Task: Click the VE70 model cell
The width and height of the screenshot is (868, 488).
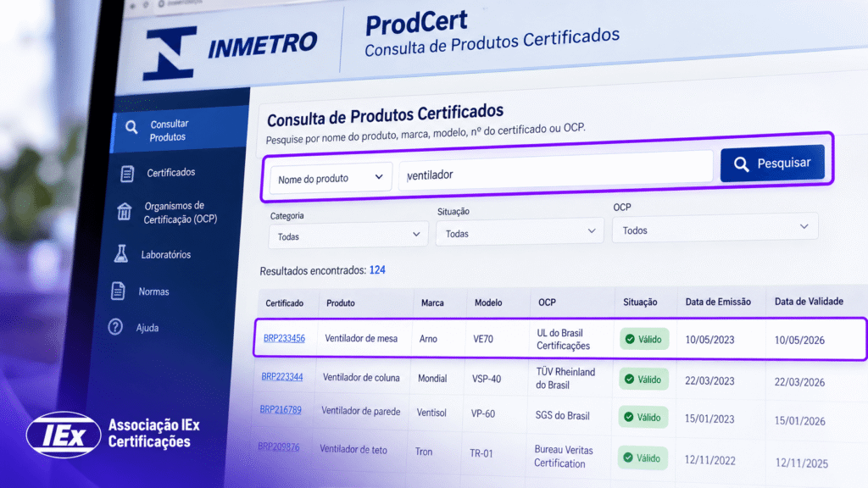Action: [482, 339]
